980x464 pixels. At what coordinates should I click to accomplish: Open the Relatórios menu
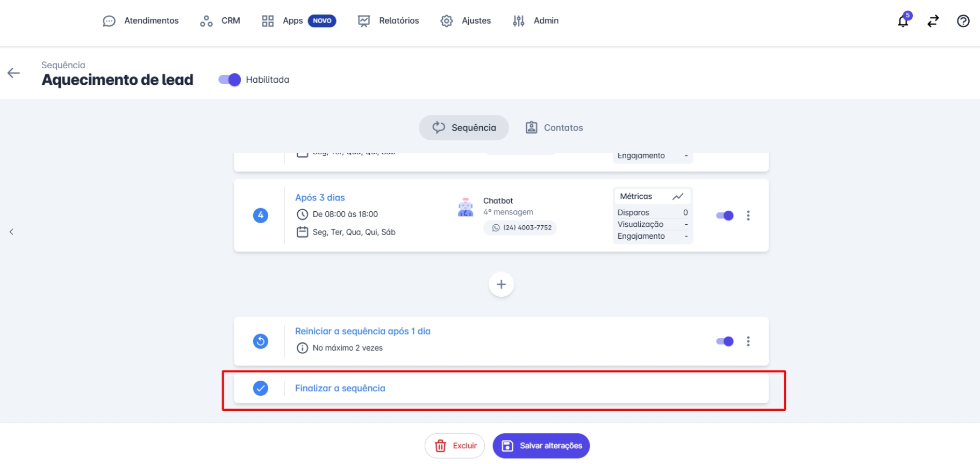coord(389,21)
